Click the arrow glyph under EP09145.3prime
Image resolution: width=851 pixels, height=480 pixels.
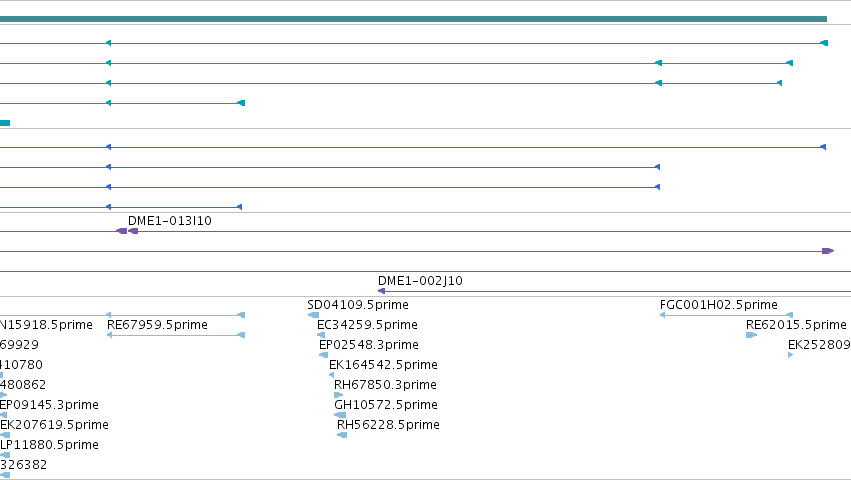(3, 415)
